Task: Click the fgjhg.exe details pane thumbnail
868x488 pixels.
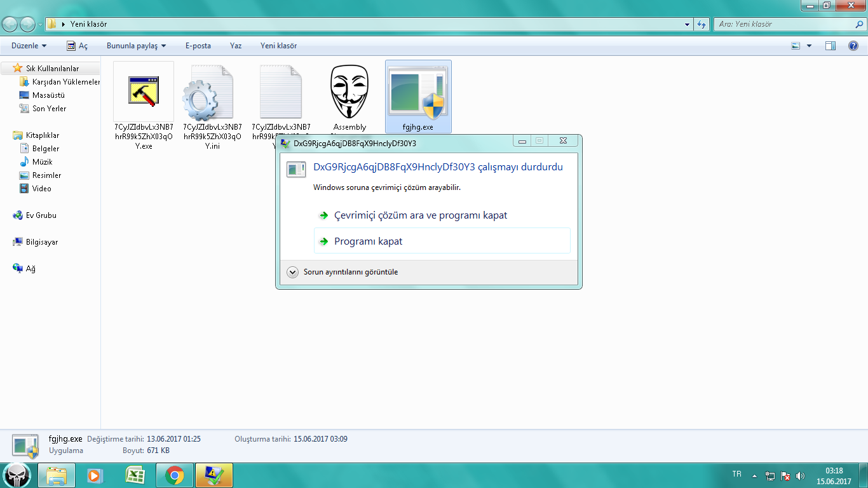Action: [x=26, y=445]
